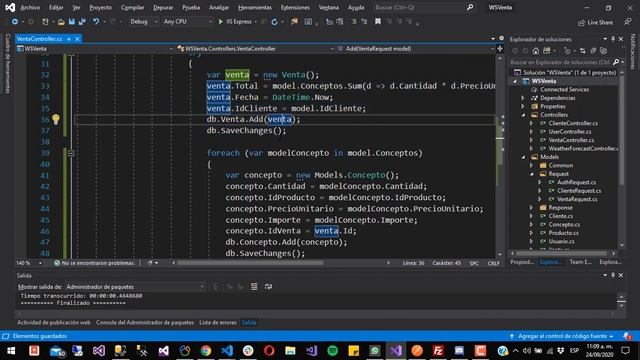Expand the Dependencias node
640x360 pixels.
coord(523,98)
